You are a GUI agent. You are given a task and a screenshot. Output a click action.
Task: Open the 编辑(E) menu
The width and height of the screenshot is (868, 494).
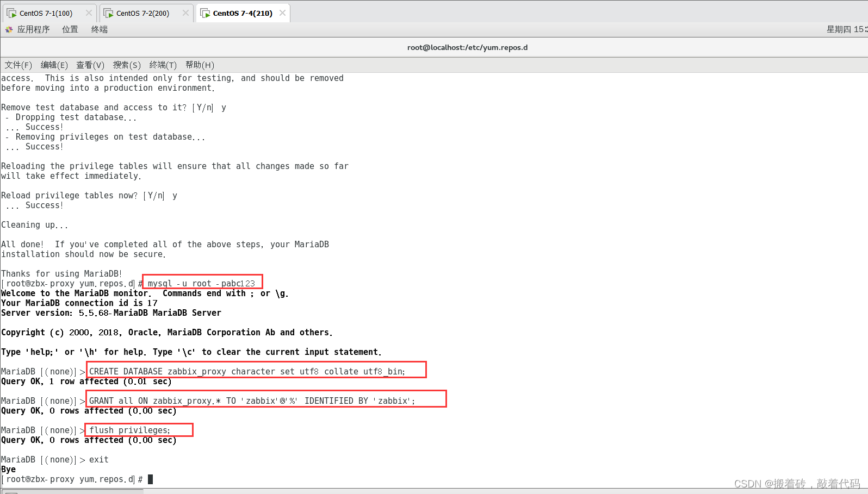54,65
